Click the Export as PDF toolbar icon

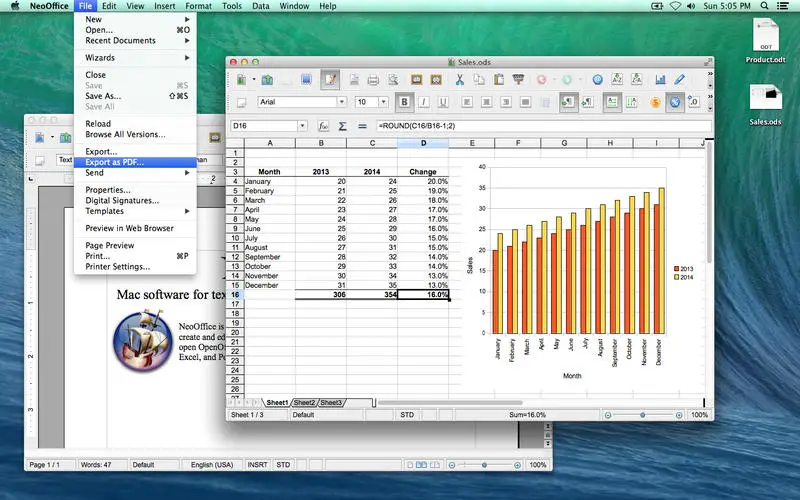tap(354, 80)
